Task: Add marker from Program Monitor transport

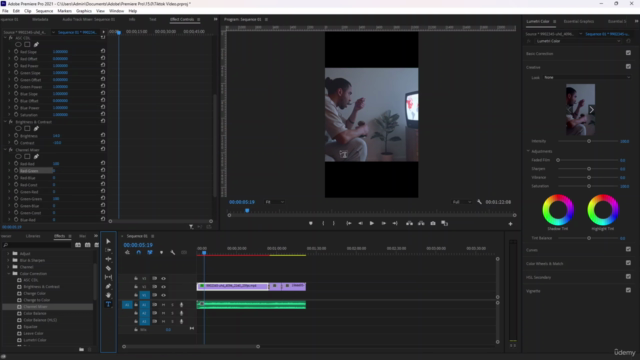Action: (311, 223)
